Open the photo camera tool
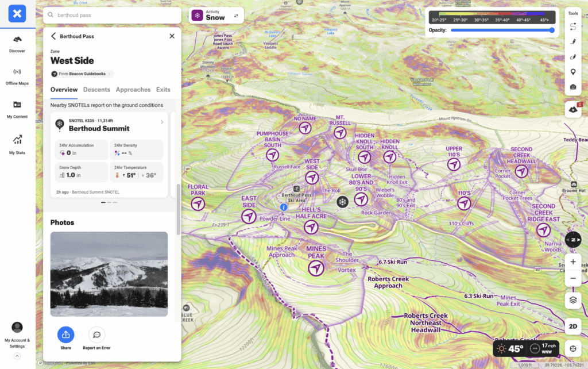Image resolution: width=588 pixels, height=369 pixels. pos(572,87)
